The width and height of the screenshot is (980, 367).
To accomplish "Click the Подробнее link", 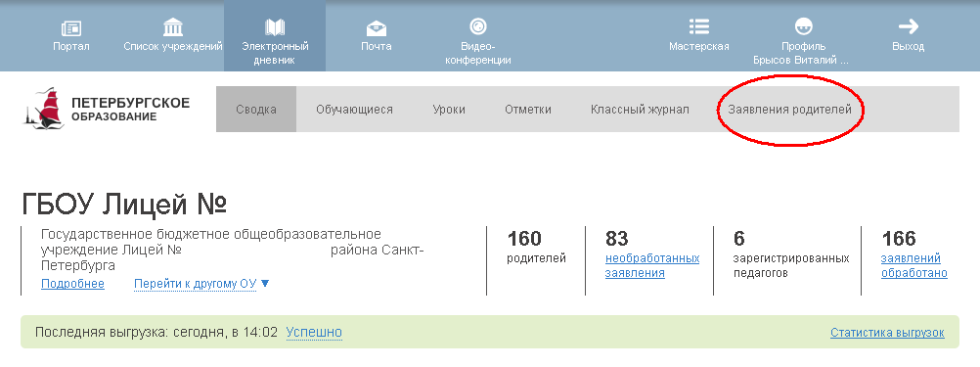I will [72, 284].
